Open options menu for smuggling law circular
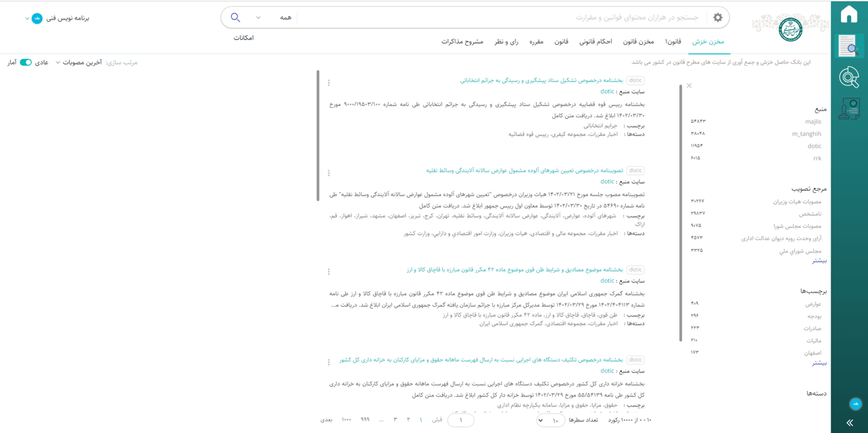Viewport: 868px width, 433px height. pyautogui.click(x=329, y=272)
